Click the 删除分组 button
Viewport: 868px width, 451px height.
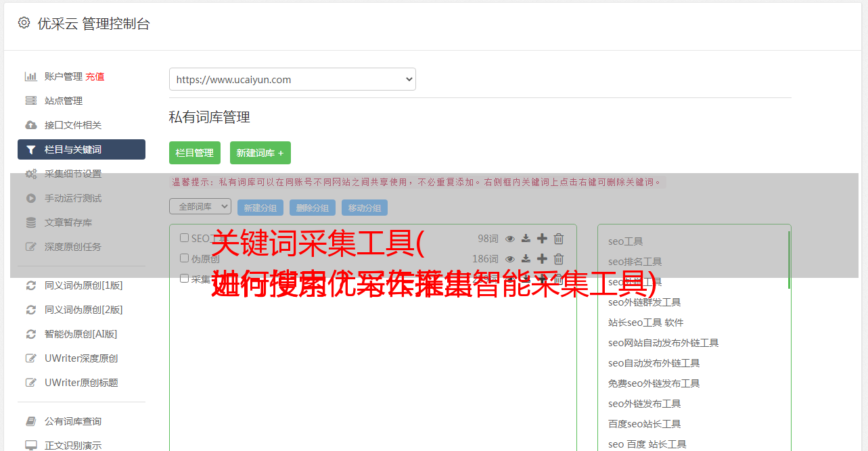(313, 208)
